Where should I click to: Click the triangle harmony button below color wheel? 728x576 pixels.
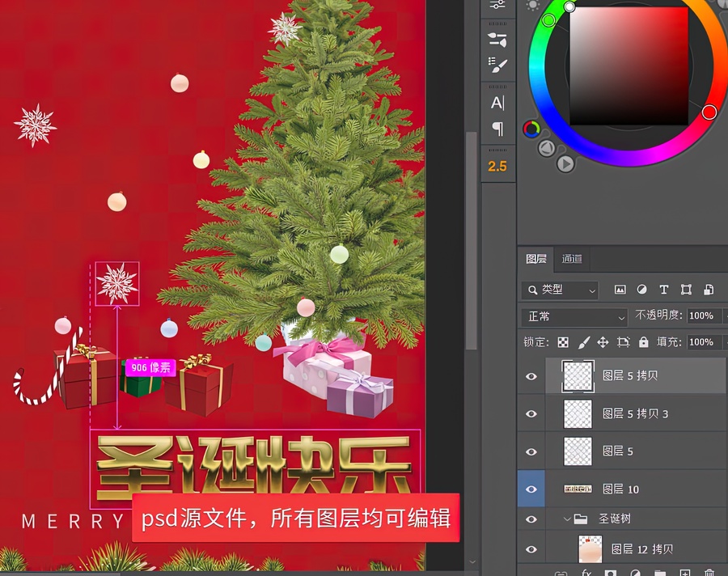[547, 148]
